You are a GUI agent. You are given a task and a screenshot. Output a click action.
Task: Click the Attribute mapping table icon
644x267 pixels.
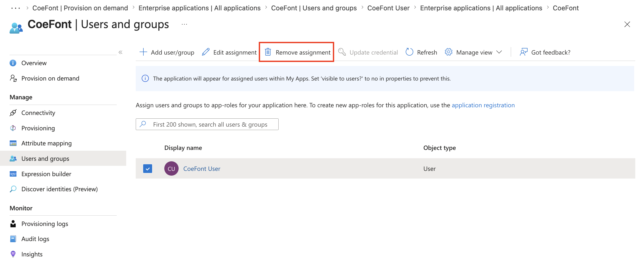coord(13,143)
